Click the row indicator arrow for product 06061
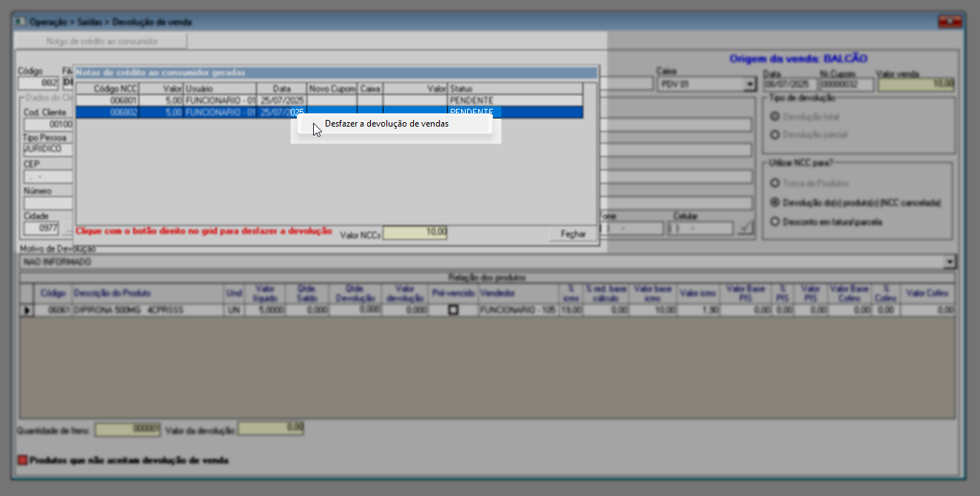Screen dimensions: 980x496 (28, 311)
